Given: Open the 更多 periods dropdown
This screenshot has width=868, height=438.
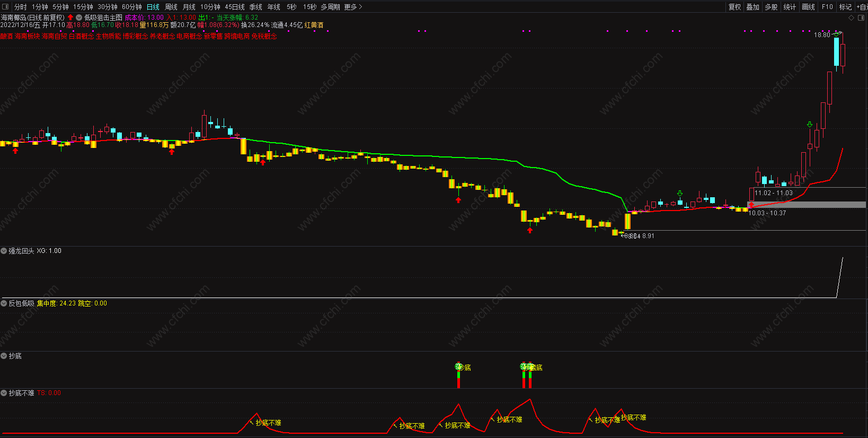Looking at the screenshot, I should [x=353, y=7].
